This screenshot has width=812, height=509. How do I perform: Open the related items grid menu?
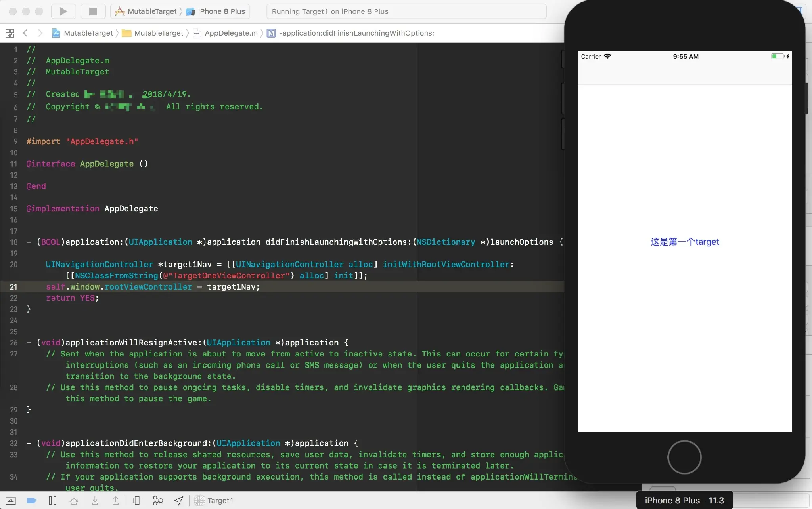click(10, 33)
